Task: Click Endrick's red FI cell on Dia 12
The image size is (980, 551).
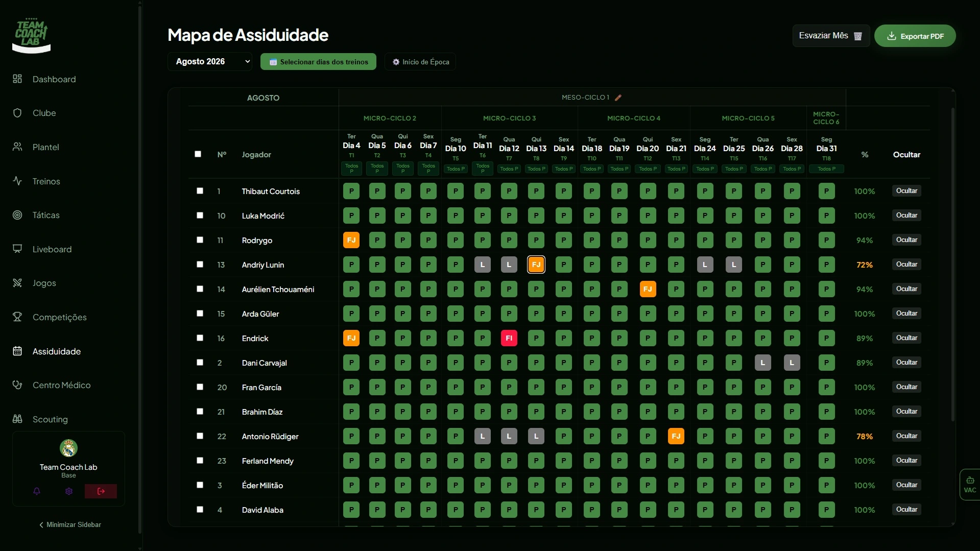Action: (x=509, y=338)
